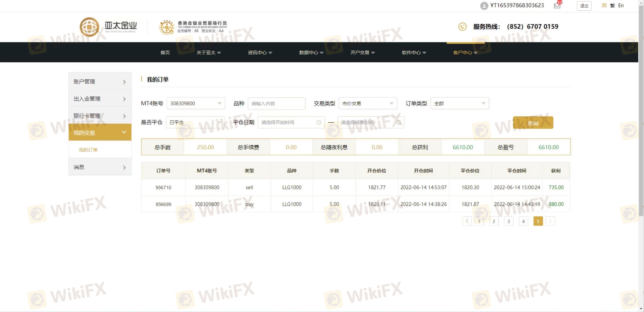
Task: Expand 出入金管理 in the sidebar
Action: pyautogui.click(x=100, y=99)
